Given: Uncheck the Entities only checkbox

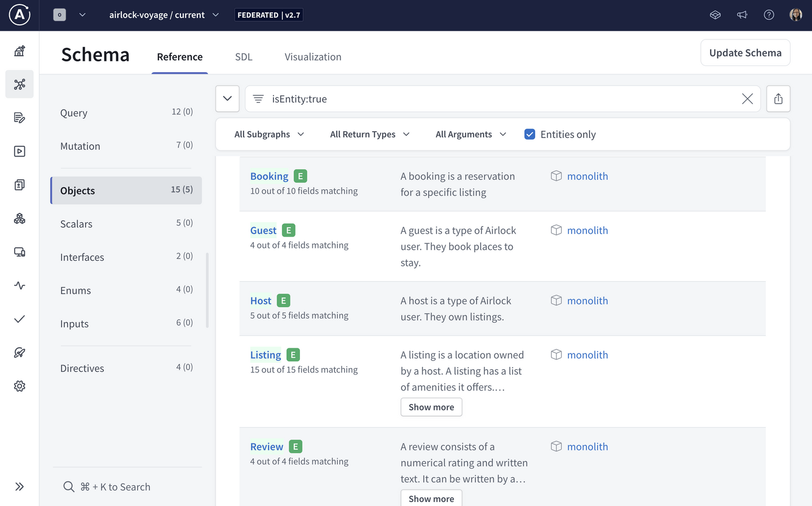Looking at the screenshot, I should [x=529, y=134].
